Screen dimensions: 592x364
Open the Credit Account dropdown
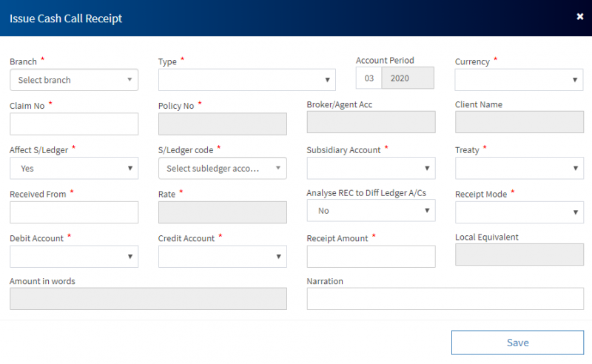click(223, 257)
